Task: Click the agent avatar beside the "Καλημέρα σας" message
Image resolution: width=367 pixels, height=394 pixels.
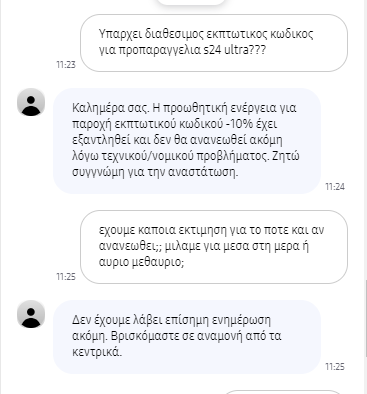Action: pyautogui.click(x=31, y=102)
